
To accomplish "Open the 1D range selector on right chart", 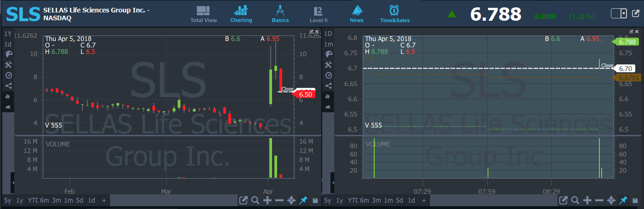I will [329, 34].
